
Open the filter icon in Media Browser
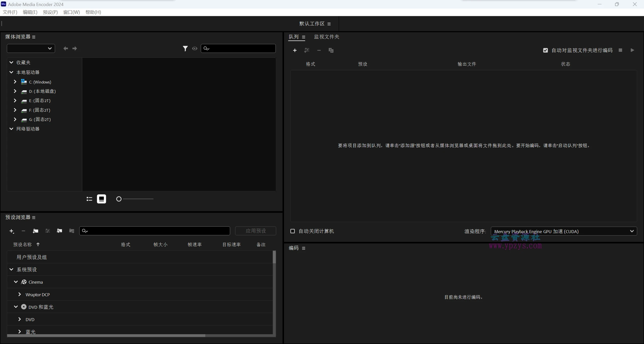pos(185,48)
